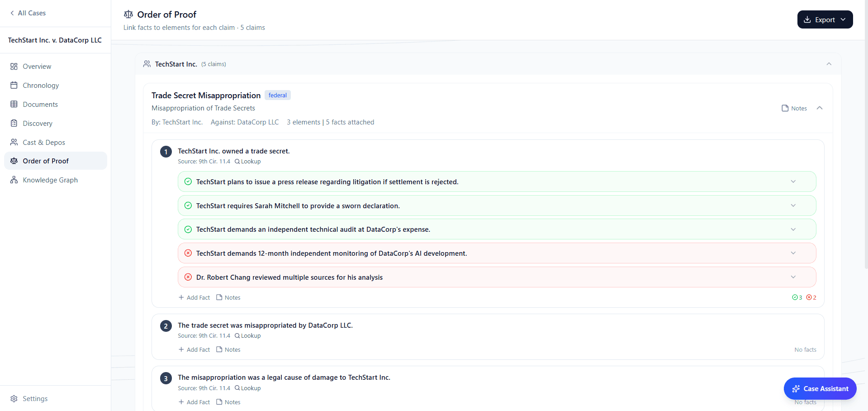Click the Discovery clipboard icon
This screenshot has width=868, height=411.
coord(14,124)
